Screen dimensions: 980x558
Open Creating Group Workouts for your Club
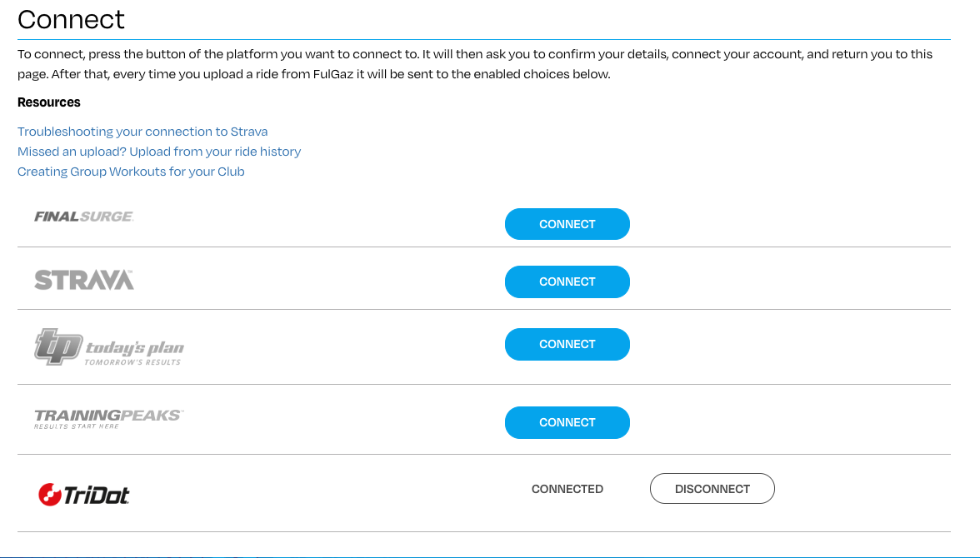[x=131, y=172]
